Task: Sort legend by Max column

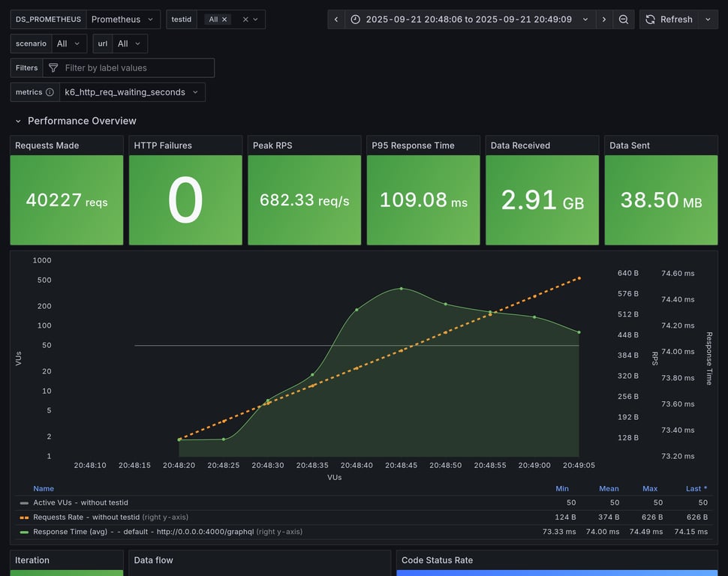Action: tap(650, 488)
